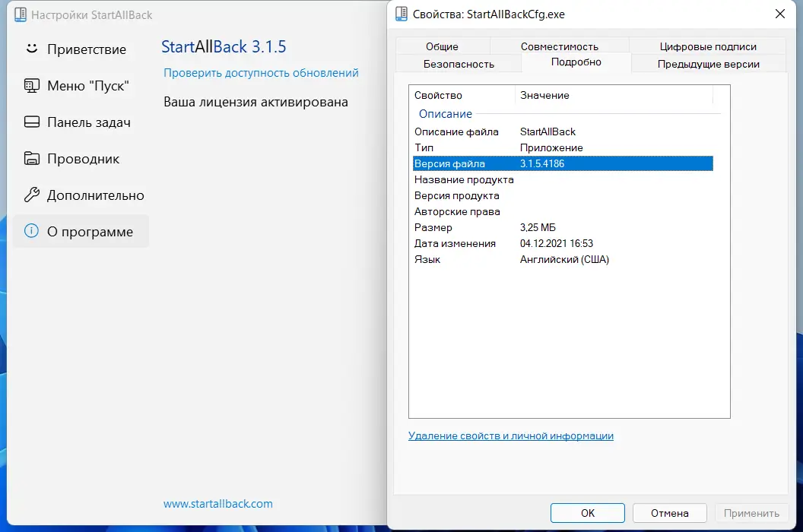Click the Применить button

click(x=751, y=512)
